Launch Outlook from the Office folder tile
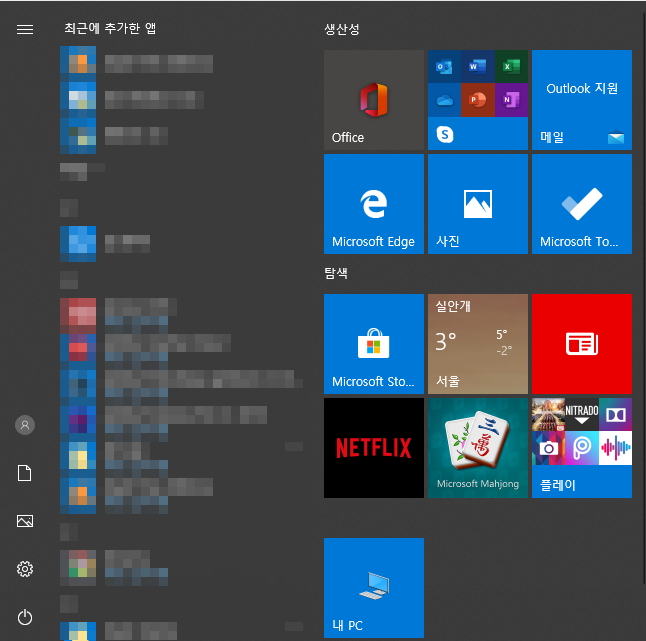Viewport: 646px width, 641px height. pos(444,66)
